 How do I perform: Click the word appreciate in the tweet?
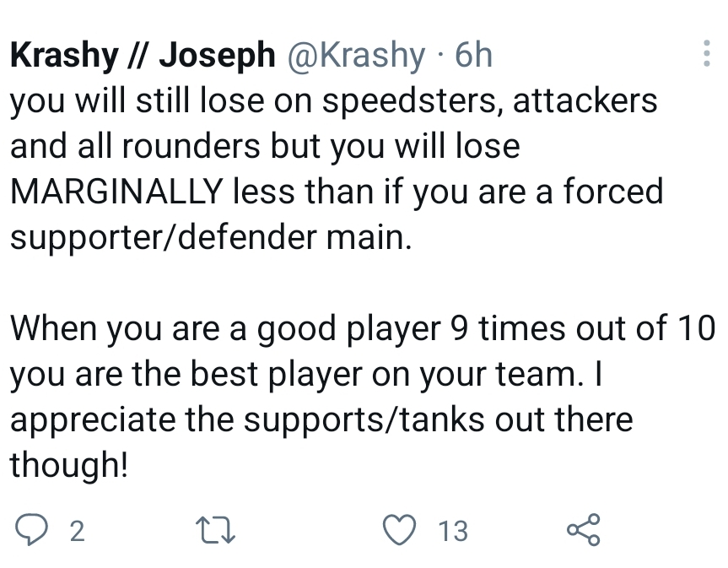(93, 419)
